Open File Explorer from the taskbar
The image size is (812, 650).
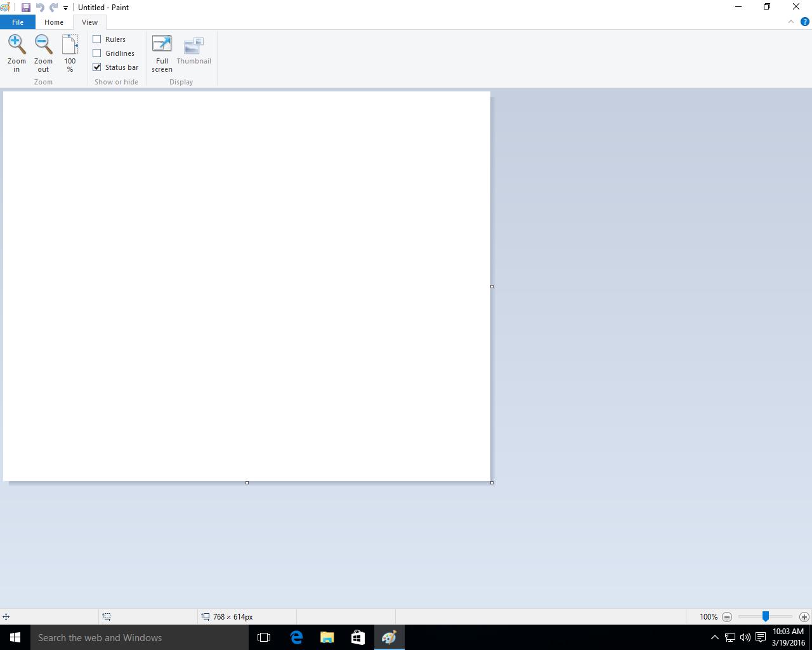(x=327, y=637)
